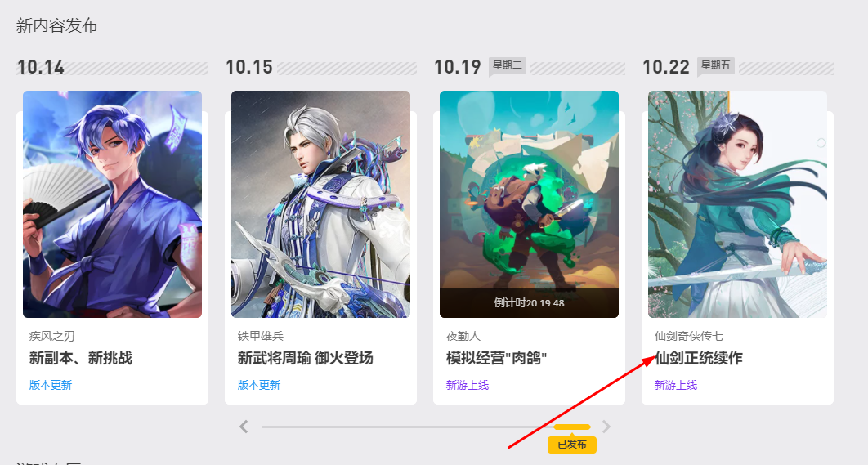Click the left carousel arrow
Image resolution: width=868 pixels, height=465 pixels.
point(244,427)
